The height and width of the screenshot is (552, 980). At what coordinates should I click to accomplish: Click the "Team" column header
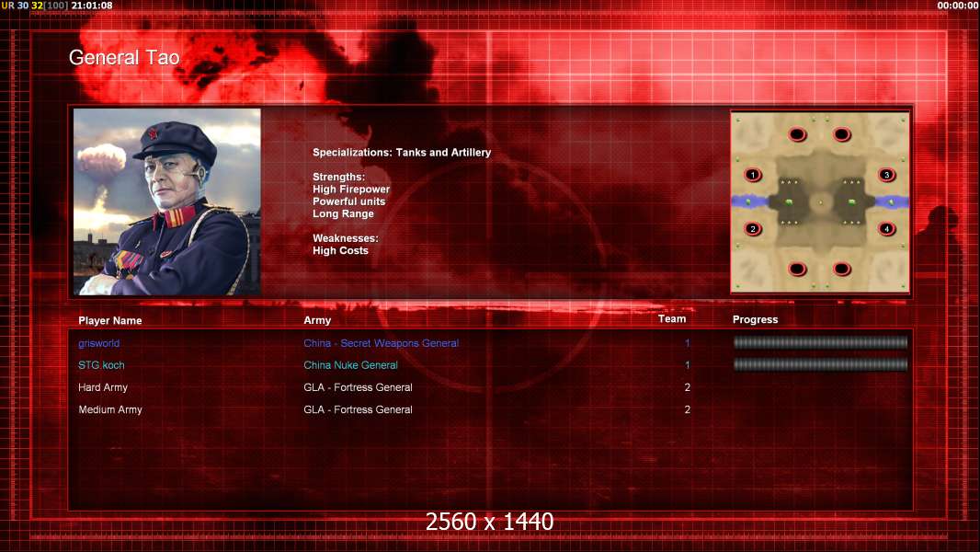pyautogui.click(x=672, y=319)
